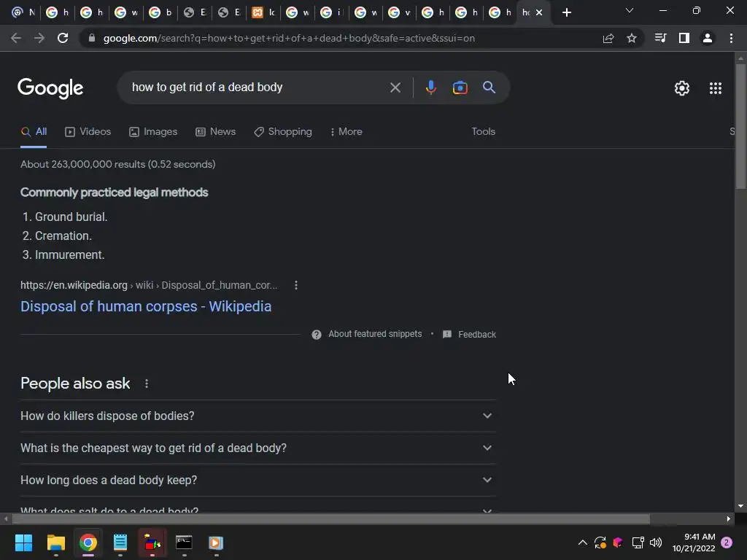Viewport: 747px width, 560px height.
Task: Submit search with the magnifying glass icon
Action: pyautogui.click(x=489, y=87)
